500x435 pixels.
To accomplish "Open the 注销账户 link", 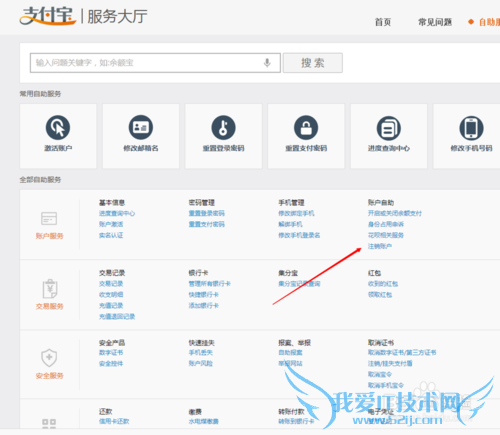I will point(380,246).
